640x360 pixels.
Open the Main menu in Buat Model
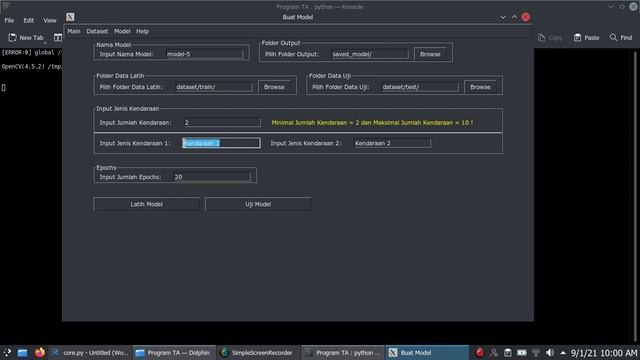click(x=73, y=31)
